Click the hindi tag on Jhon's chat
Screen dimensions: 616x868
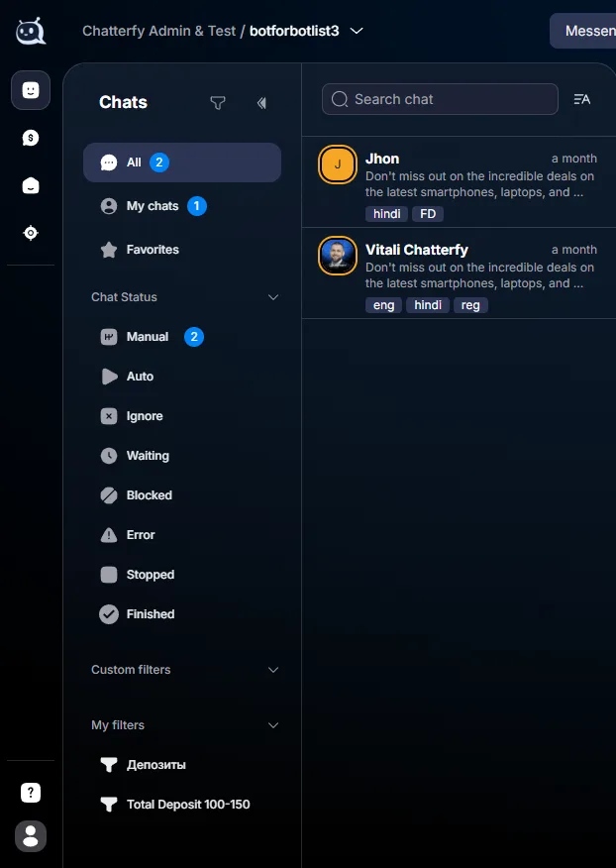click(x=387, y=214)
